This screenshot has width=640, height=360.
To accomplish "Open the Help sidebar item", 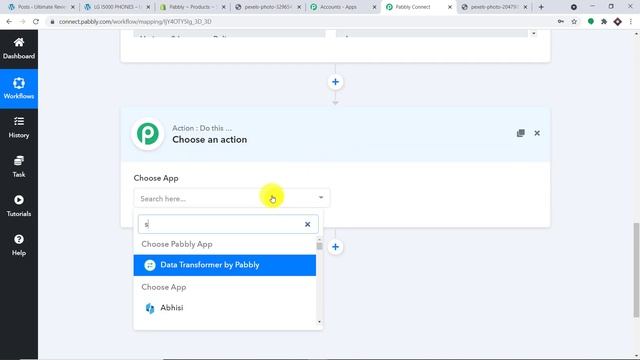I will point(19,245).
